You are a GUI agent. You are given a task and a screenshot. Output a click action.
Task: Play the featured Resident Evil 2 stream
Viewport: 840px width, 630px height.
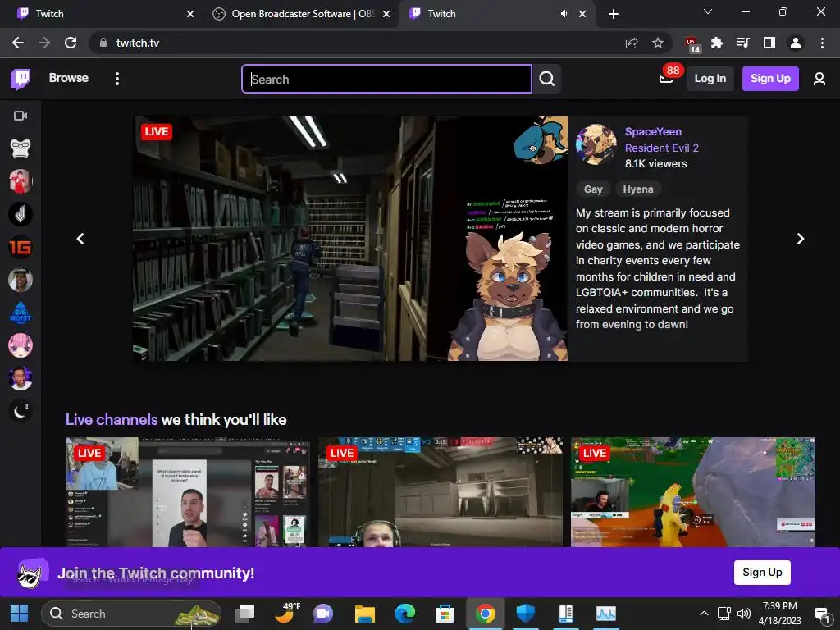[349, 239]
